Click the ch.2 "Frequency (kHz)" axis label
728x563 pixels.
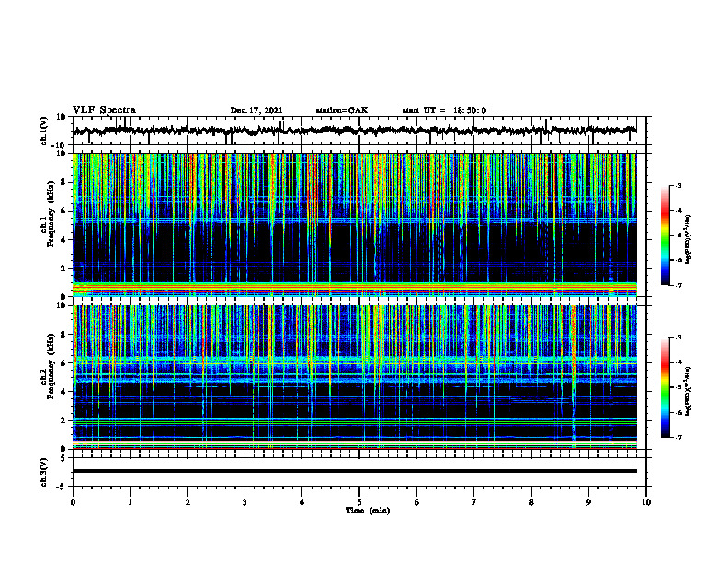[x=51, y=366]
